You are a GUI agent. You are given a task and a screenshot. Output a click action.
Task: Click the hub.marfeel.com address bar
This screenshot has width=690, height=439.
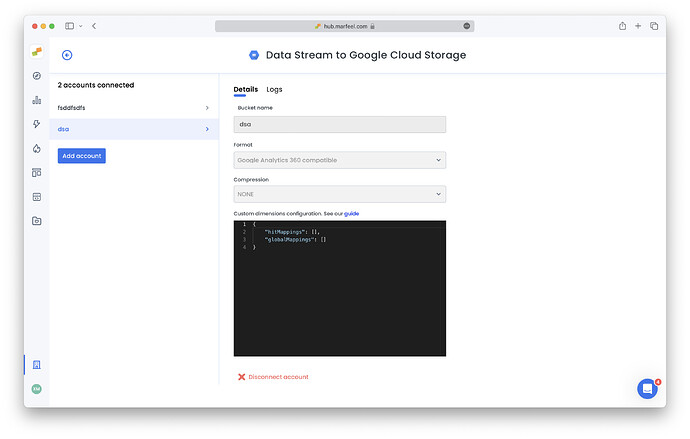tap(344, 26)
